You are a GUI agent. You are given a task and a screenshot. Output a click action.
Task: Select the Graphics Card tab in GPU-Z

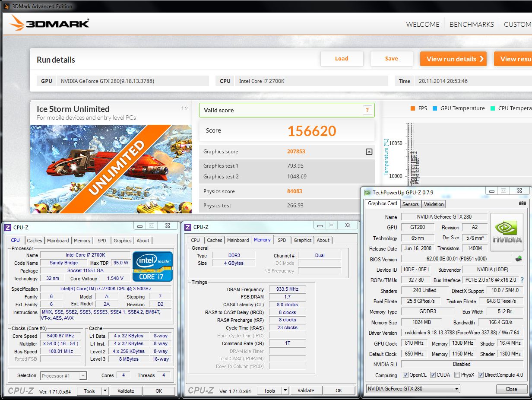(x=383, y=203)
